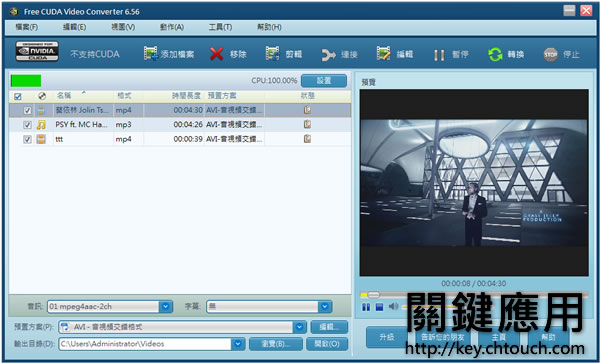Viewport: 600px width, 363px height.
Task: Click the file type icon of the Jolin Ts... row
Action: pos(41,110)
